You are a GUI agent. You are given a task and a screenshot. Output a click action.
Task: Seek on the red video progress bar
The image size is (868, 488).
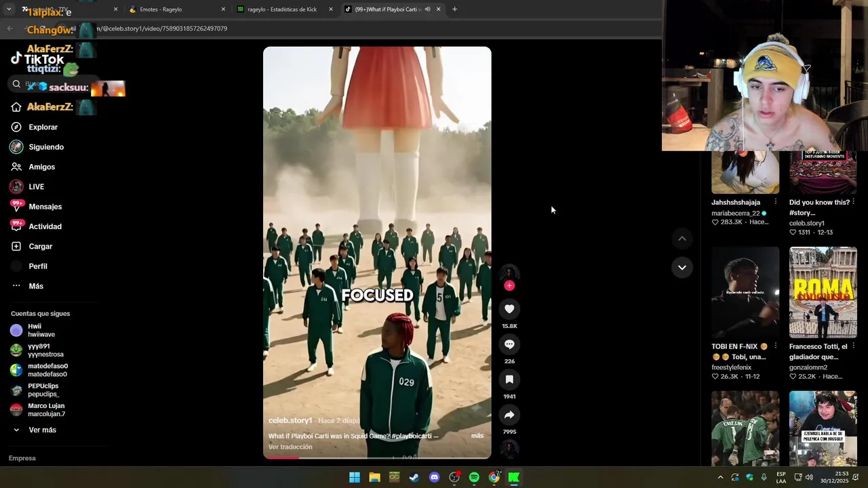[x=377, y=457]
